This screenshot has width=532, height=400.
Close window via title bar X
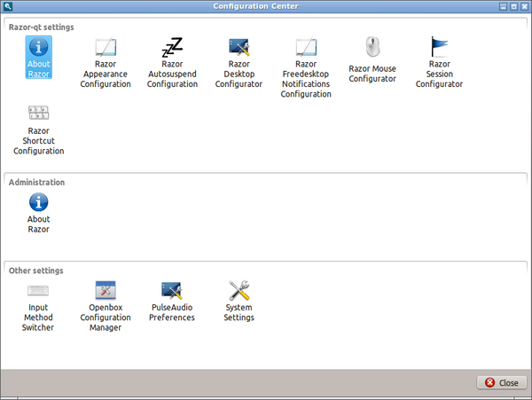[525, 6]
